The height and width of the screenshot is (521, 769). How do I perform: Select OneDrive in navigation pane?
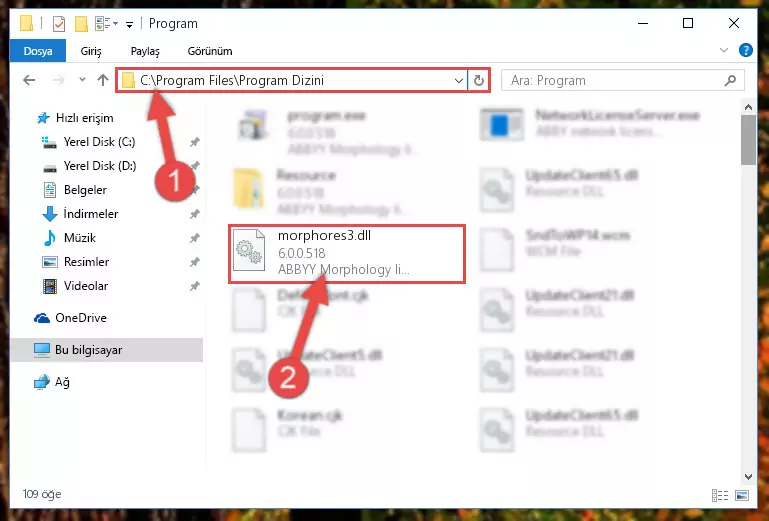pyautogui.click(x=70, y=318)
